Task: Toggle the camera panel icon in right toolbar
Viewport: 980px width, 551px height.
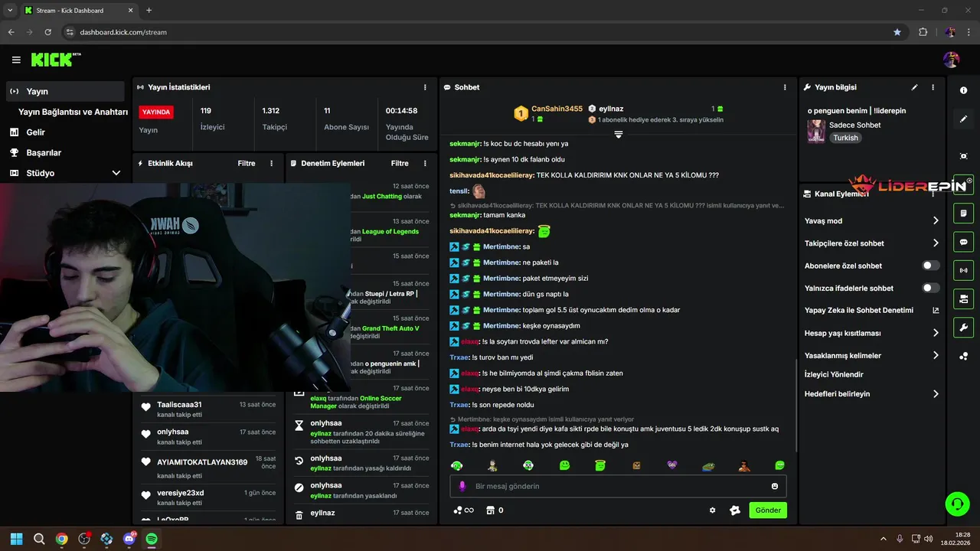Action: (x=963, y=298)
